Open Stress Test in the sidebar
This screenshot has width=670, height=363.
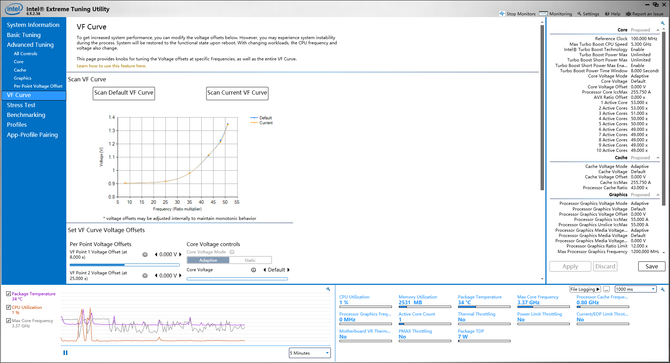coord(21,105)
